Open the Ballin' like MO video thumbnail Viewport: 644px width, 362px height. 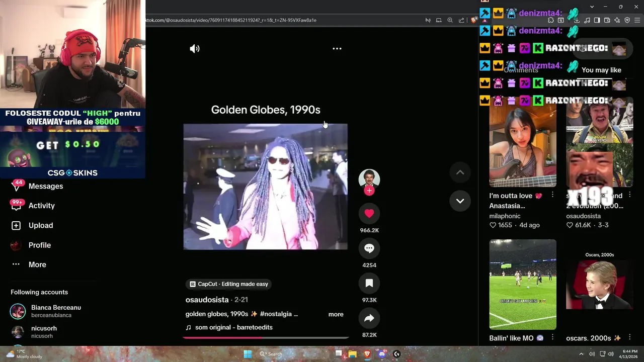(523, 285)
